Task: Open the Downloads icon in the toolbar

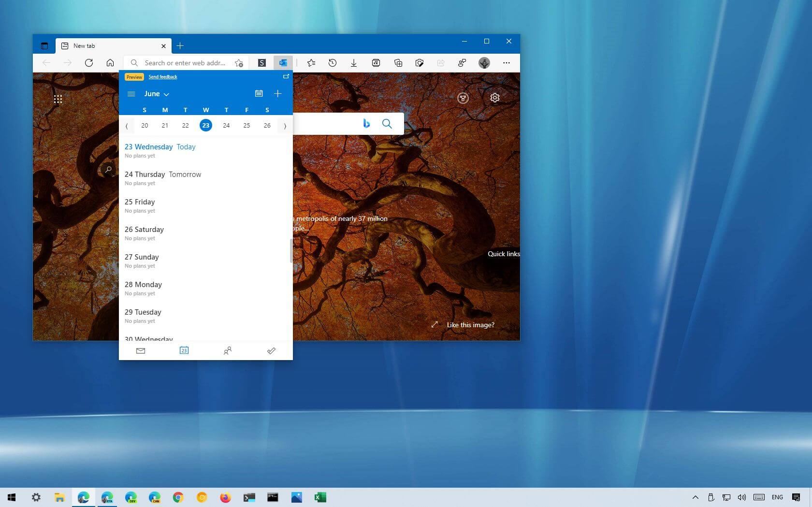Action: pyautogui.click(x=354, y=63)
